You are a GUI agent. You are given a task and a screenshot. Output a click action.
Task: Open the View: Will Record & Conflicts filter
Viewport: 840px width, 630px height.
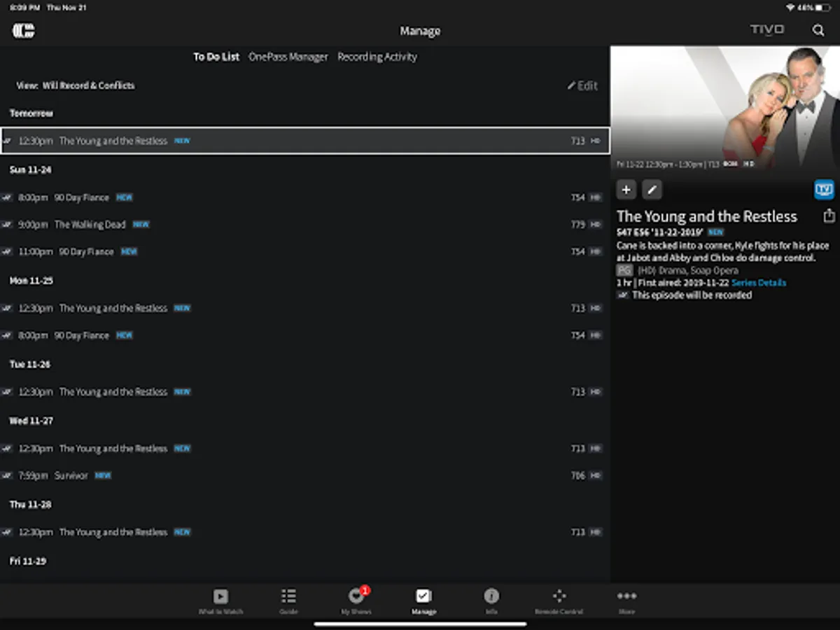tap(76, 85)
